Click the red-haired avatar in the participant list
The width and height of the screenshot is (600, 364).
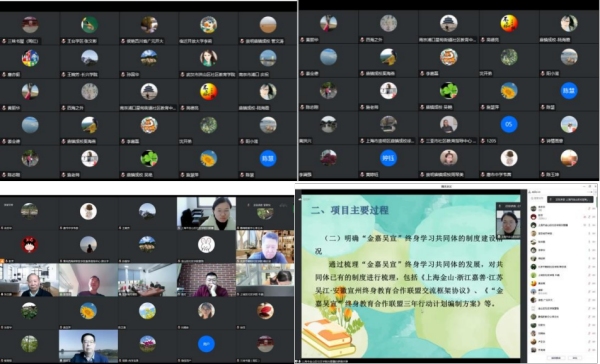[x=533, y=217]
